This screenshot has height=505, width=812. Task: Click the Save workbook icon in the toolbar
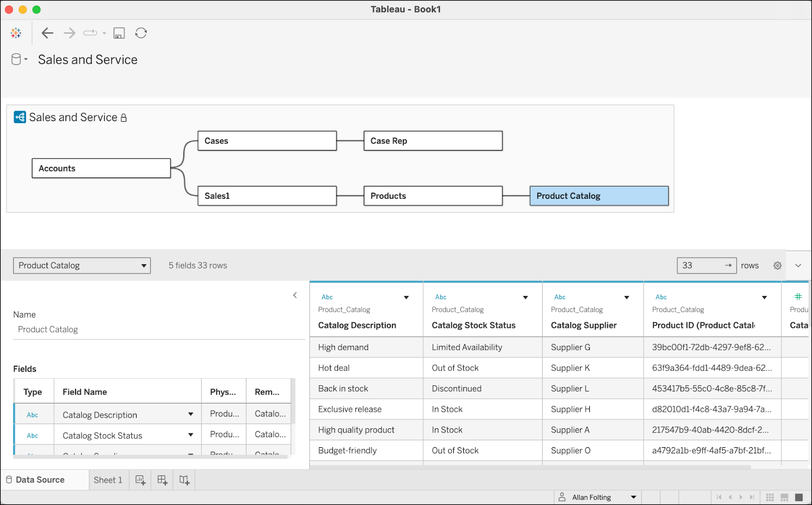119,33
